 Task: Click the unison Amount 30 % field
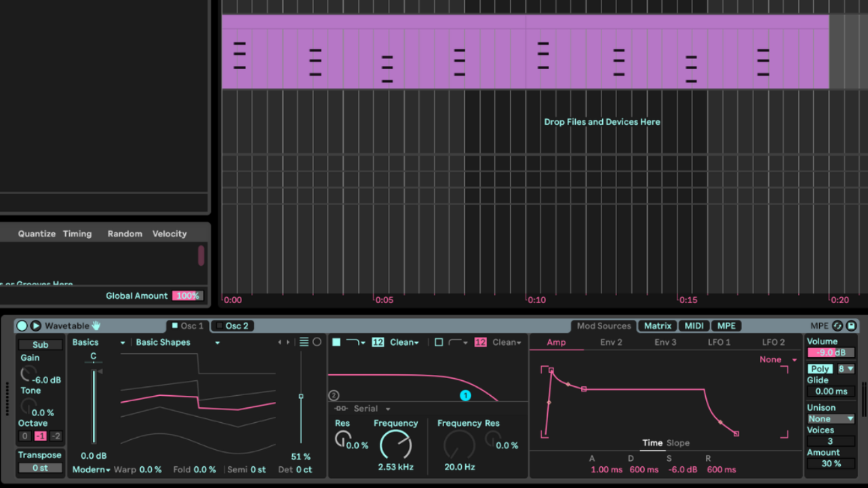[x=831, y=464]
